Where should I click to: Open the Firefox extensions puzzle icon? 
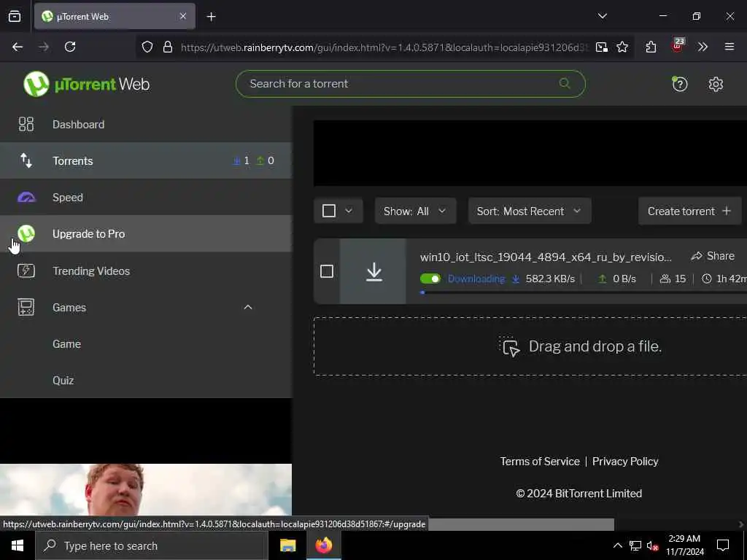tap(651, 47)
